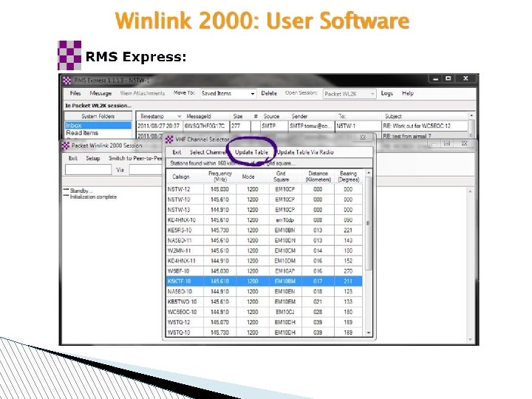Click Update Table in the VHF Channel Selector
532x399 pixels.
(251, 152)
